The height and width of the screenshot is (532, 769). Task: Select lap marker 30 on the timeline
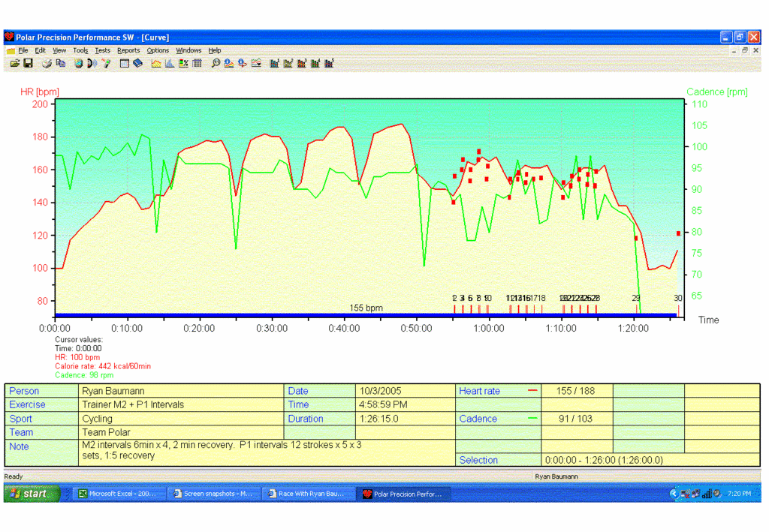tap(678, 299)
